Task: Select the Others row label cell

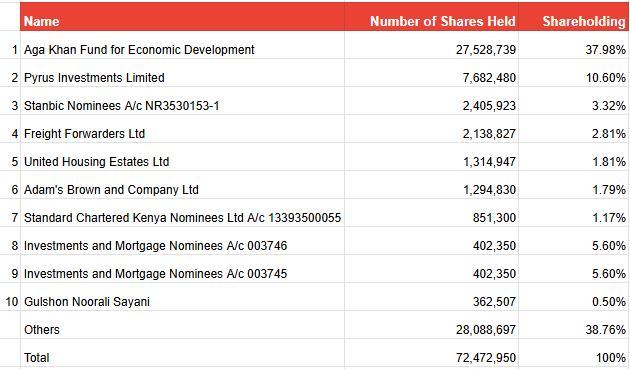Action: click(x=182, y=325)
